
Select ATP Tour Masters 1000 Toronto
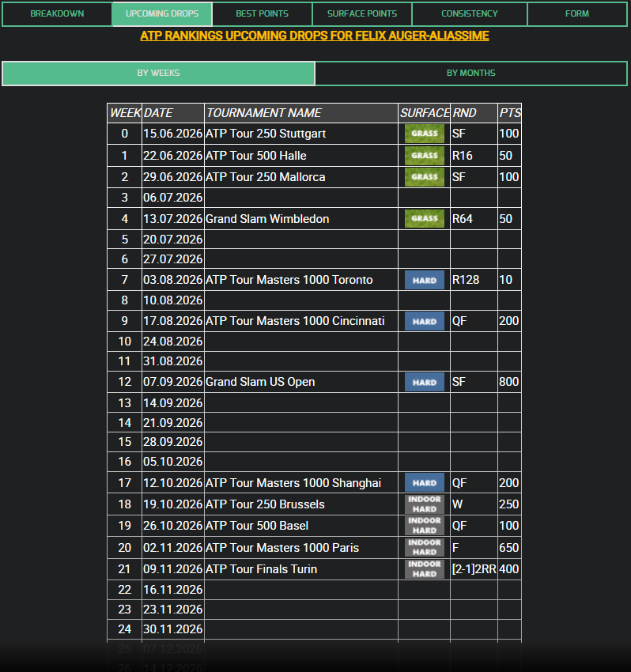(x=289, y=280)
